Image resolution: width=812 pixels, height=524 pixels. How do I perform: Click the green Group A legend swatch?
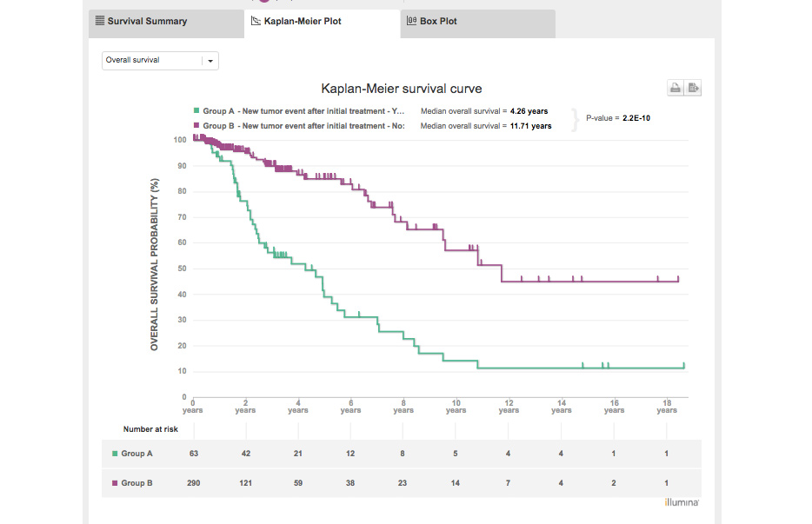(x=196, y=111)
